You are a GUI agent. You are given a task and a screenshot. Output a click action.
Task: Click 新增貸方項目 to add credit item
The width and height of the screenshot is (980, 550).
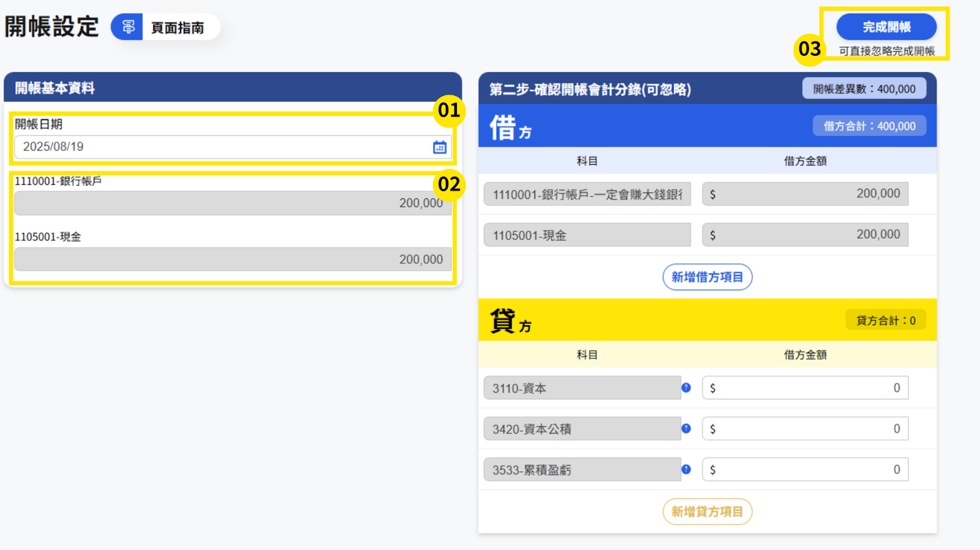(x=707, y=511)
